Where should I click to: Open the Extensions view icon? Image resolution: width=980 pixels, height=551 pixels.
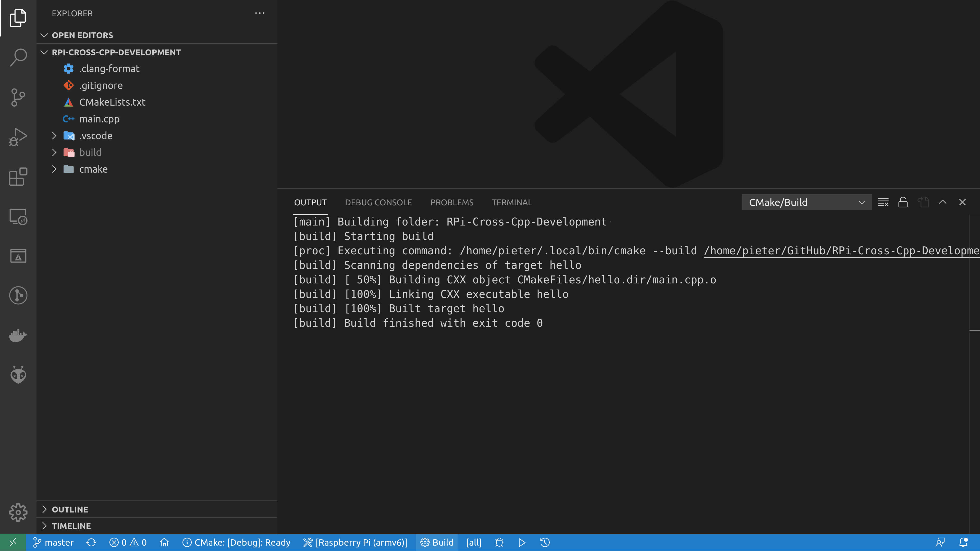[18, 177]
